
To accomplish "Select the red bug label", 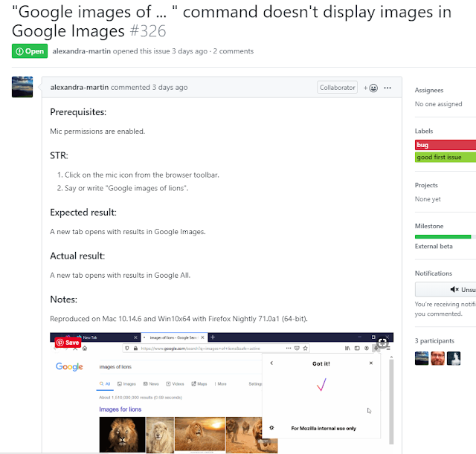I will tap(446, 145).
